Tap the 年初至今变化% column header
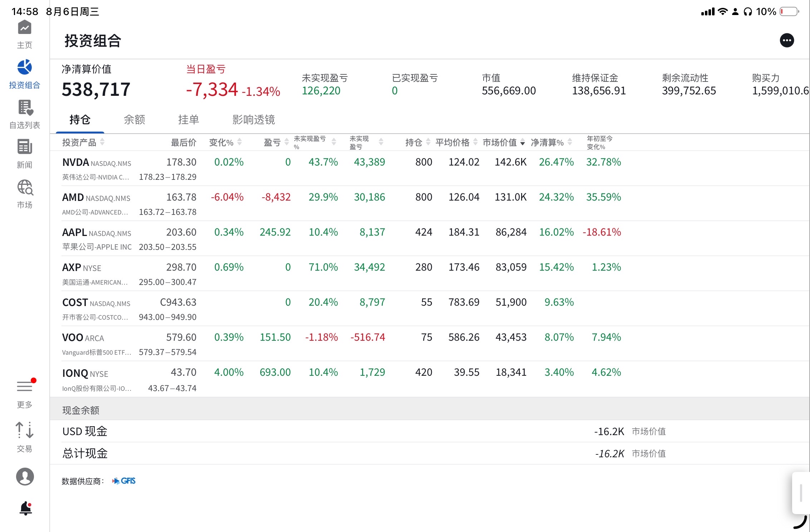This screenshot has width=810, height=532. coord(599,142)
